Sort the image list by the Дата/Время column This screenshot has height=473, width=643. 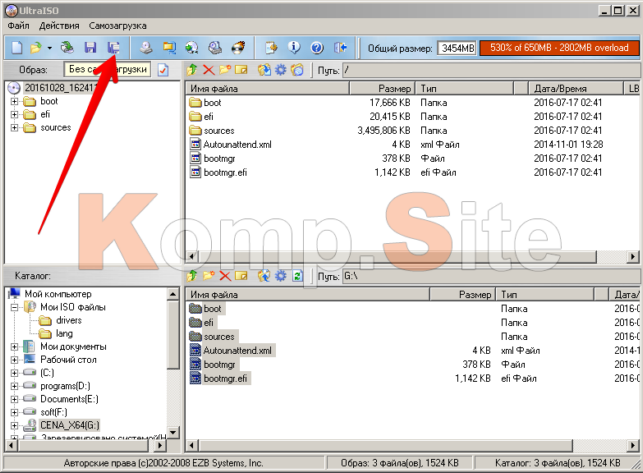[576, 88]
